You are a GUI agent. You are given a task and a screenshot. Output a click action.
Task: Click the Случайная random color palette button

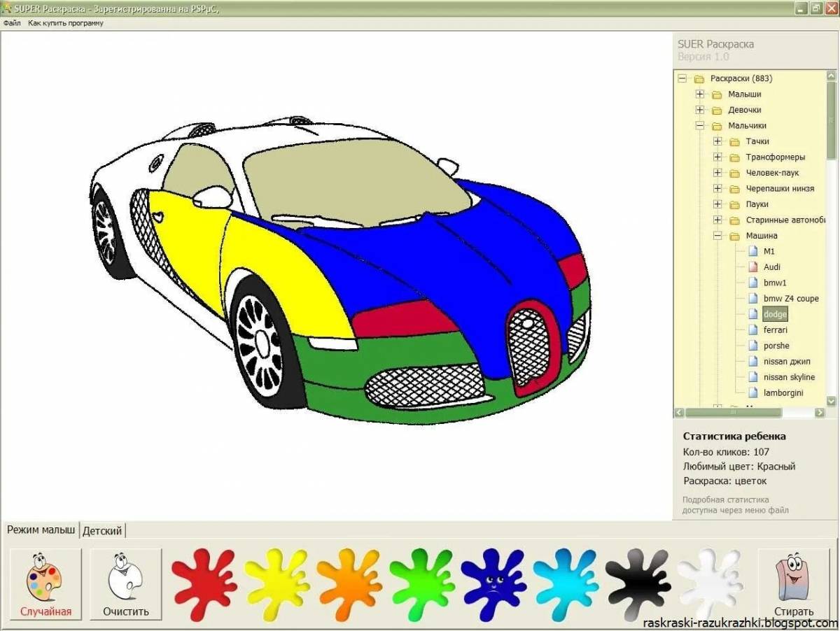[45, 584]
